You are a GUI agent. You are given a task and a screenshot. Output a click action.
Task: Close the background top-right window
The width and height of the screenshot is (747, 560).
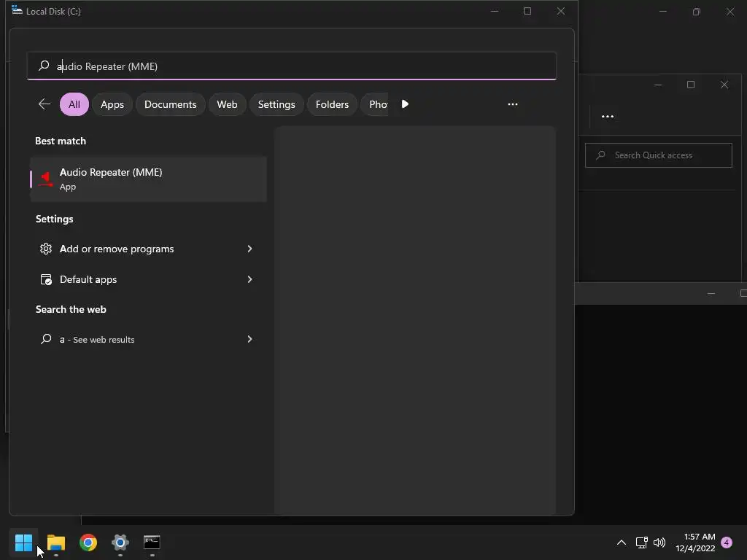(x=730, y=12)
